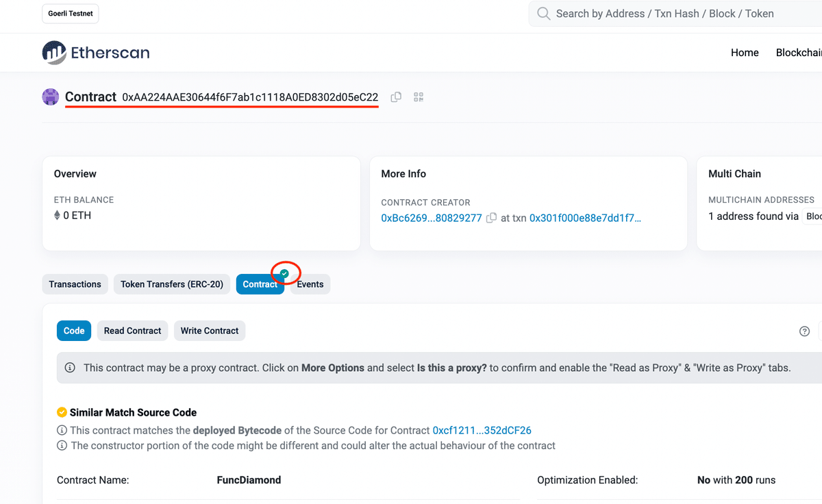Viewport: 822px width, 504px height.
Task: Select the Code sub-tab
Action: click(74, 331)
